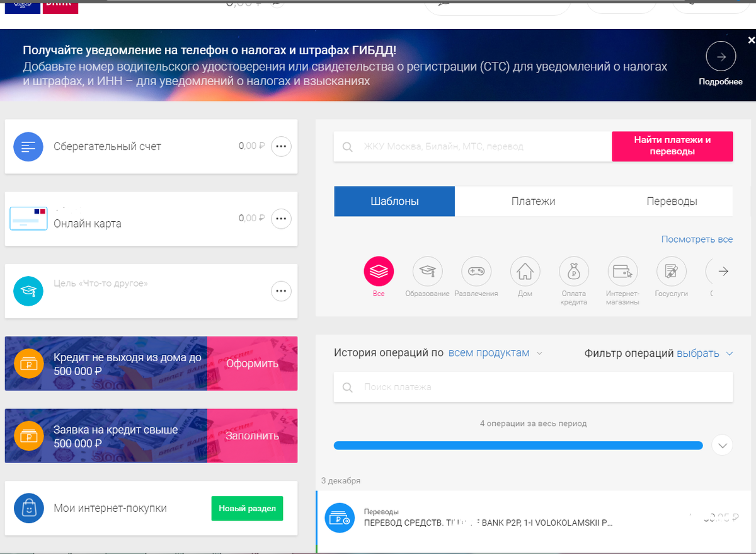Click Мои интернет-покупки text
The height and width of the screenshot is (554, 756).
tap(110, 508)
